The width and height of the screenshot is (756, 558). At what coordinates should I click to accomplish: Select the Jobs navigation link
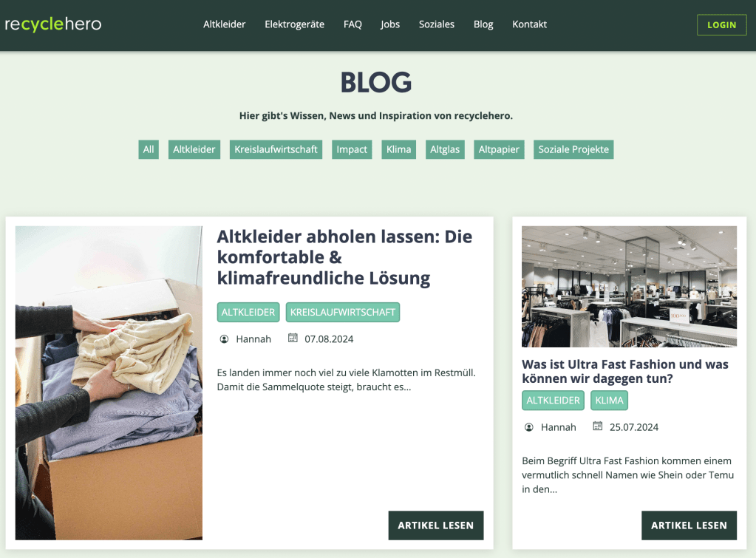pos(390,24)
